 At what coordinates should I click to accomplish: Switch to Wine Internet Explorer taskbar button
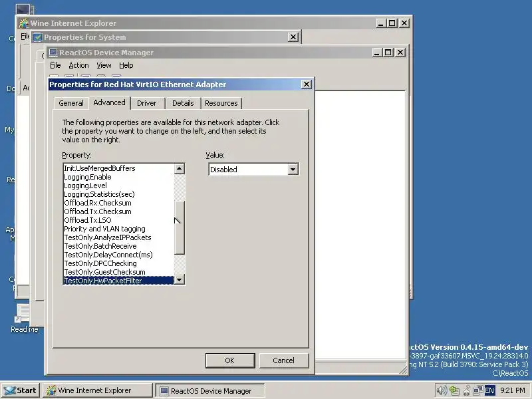coord(97,390)
